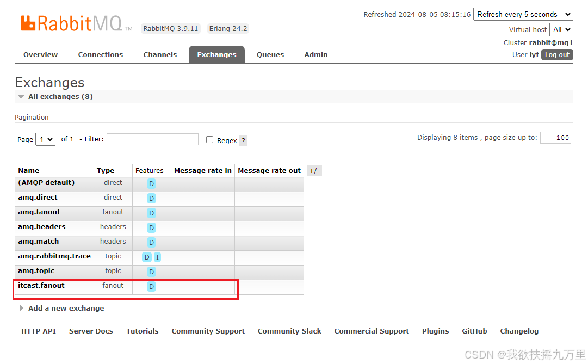
Task: Go to the Queues tab
Action: (x=270, y=55)
